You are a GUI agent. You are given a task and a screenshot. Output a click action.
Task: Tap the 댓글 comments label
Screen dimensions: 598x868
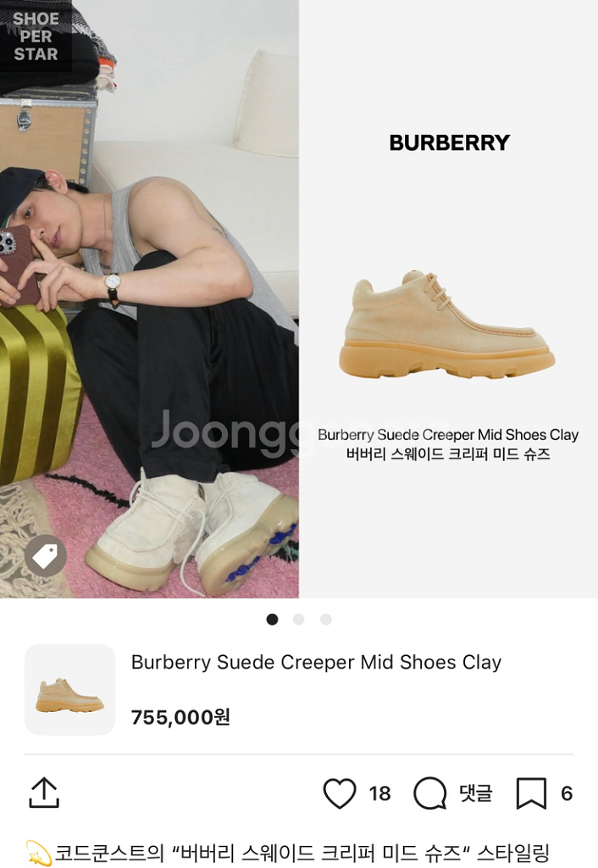476,793
